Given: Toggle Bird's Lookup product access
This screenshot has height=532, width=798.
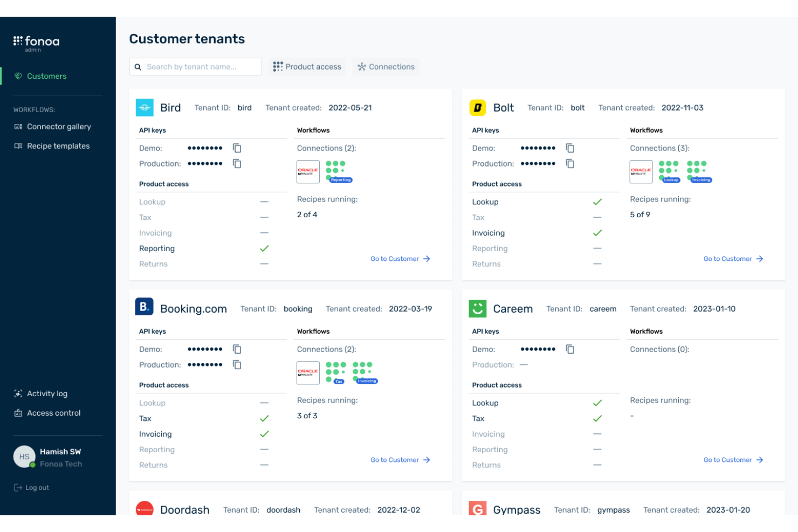Looking at the screenshot, I should (264, 202).
